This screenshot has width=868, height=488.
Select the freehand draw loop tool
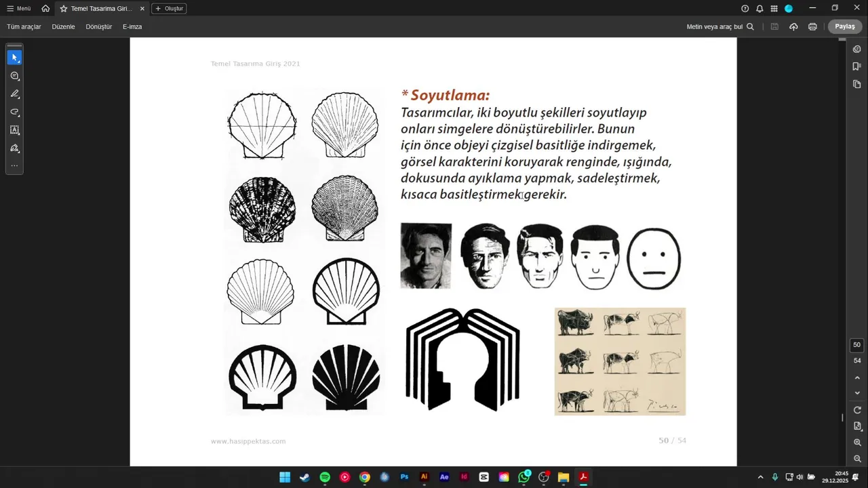pyautogui.click(x=14, y=112)
